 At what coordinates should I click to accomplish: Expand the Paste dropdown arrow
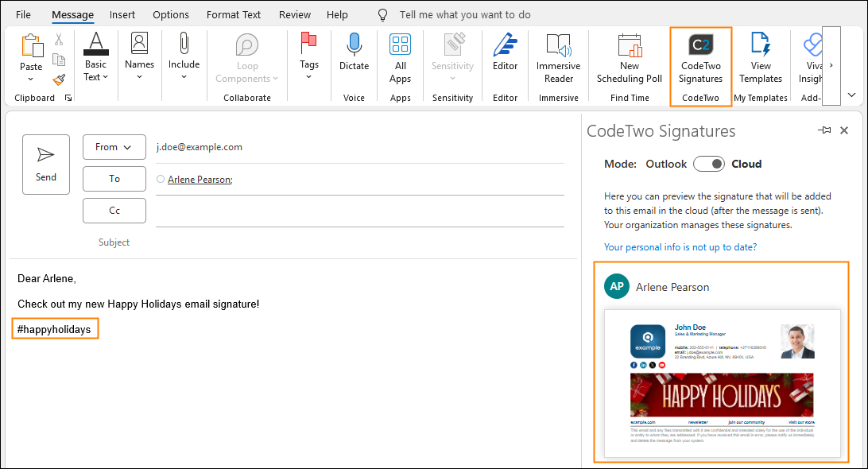point(31,79)
